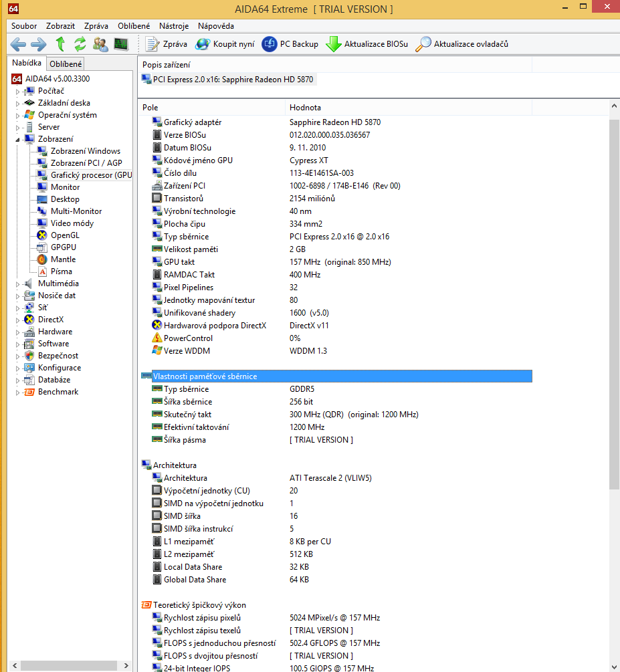Image resolution: width=620 pixels, height=672 pixels.
Task: Select the GPU takt row
Action: tap(336, 262)
